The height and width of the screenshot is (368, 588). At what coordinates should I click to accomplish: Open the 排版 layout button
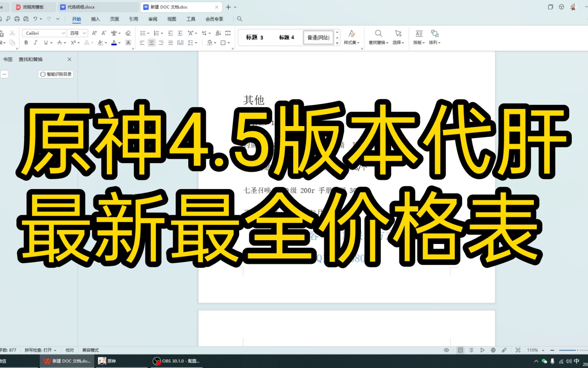tap(419, 37)
